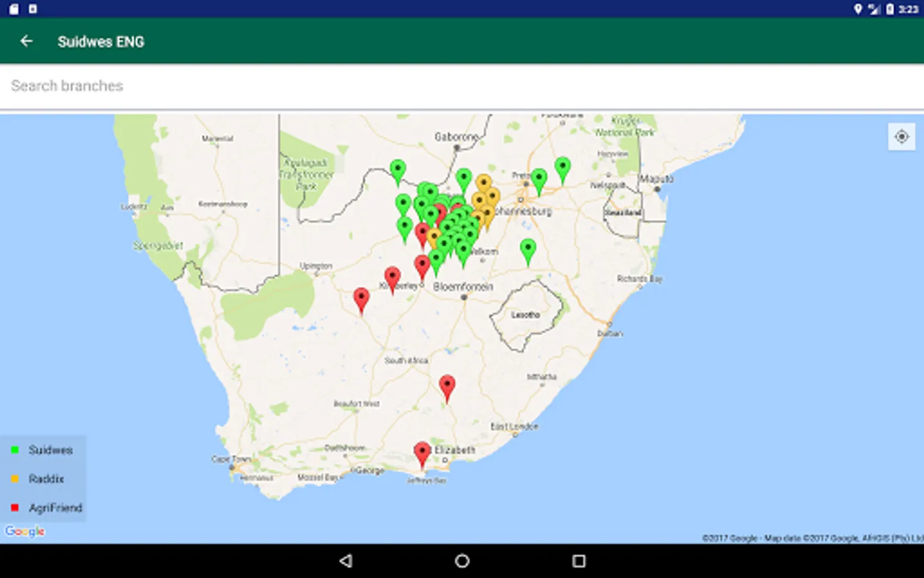Click the Bloemfontein map label
This screenshot has height=578, width=924.
click(463, 286)
